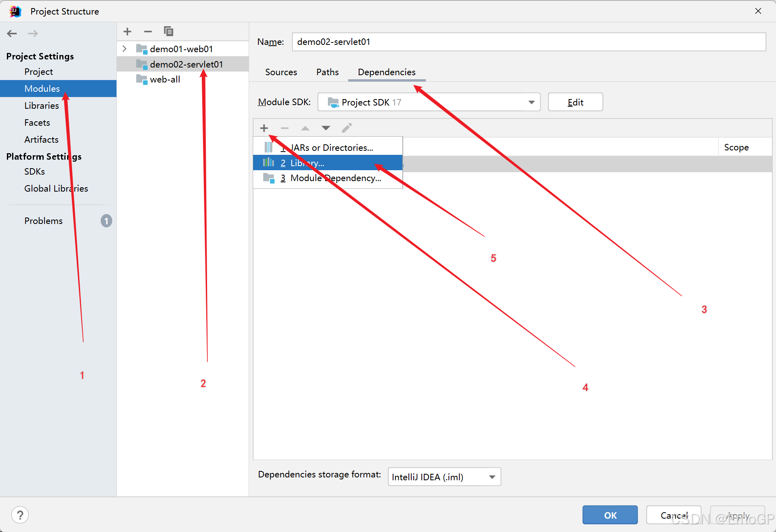This screenshot has height=532, width=776.
Task: Click the web-all module folder icon
Action: click(142, 79)
